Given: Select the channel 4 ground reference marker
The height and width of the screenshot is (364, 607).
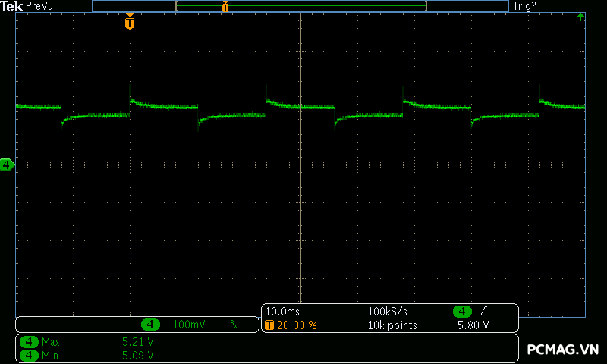Looking at the screenshot, I should pyautogui.click(x=7, y=165).
